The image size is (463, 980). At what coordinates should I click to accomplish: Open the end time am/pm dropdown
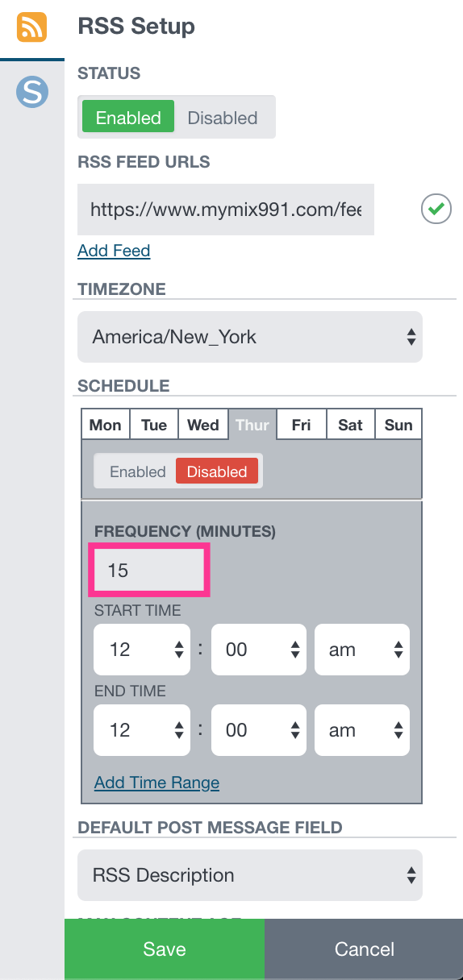click(x=362, y=730)
